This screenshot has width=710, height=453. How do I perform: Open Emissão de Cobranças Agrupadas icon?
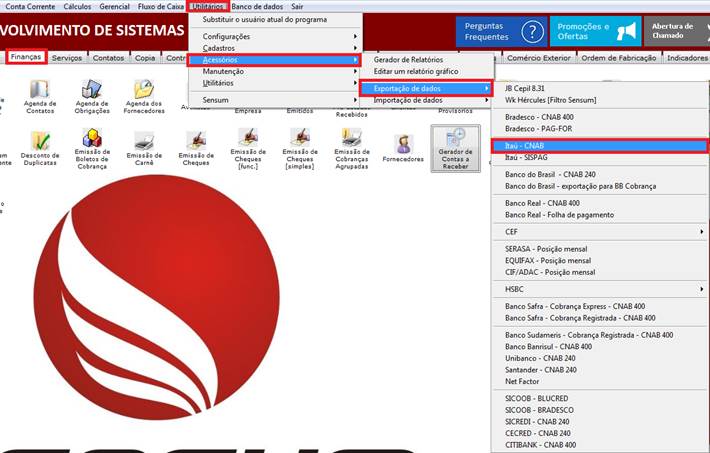[x=352, y=149]
